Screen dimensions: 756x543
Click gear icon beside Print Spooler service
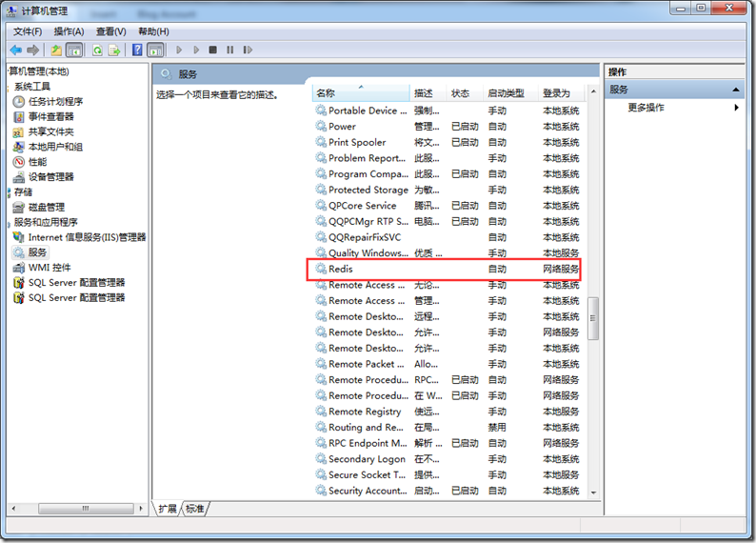321,142
